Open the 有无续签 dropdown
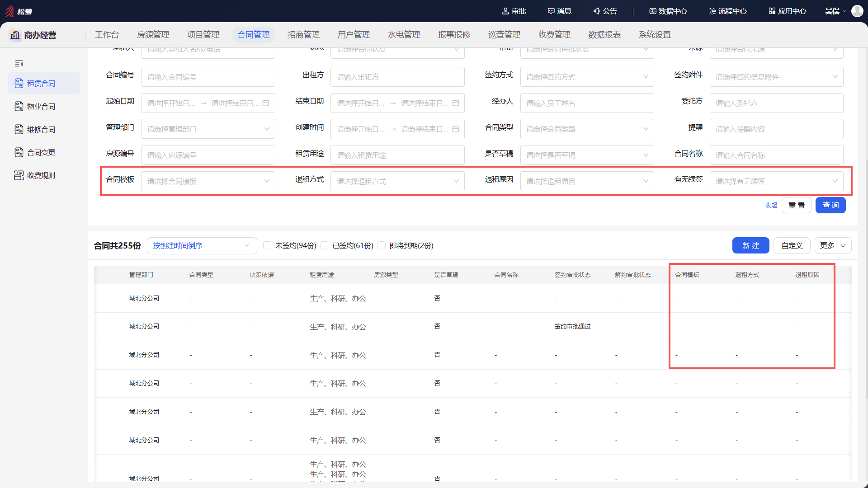The width and height of the screenshot is (868, 488). (x=776, y=181)
